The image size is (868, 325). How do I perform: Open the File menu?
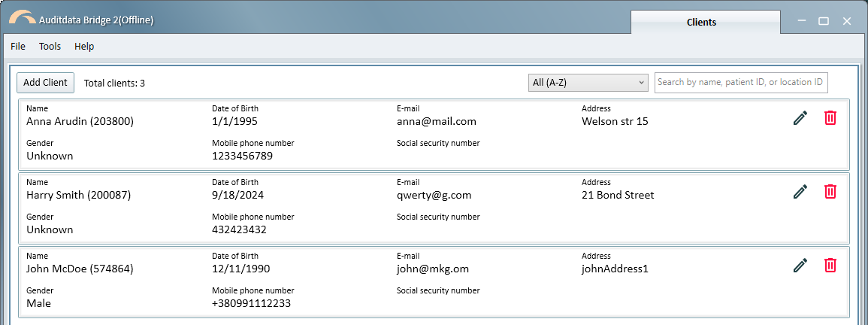(x=18, y=47)
